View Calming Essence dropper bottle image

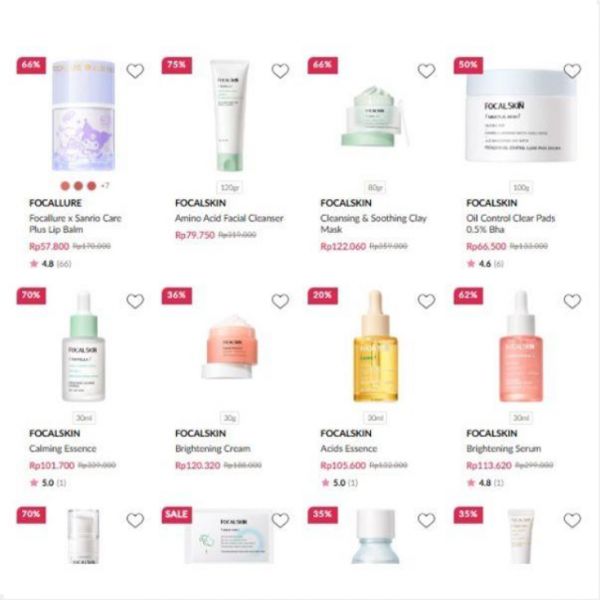coord(84,346)
